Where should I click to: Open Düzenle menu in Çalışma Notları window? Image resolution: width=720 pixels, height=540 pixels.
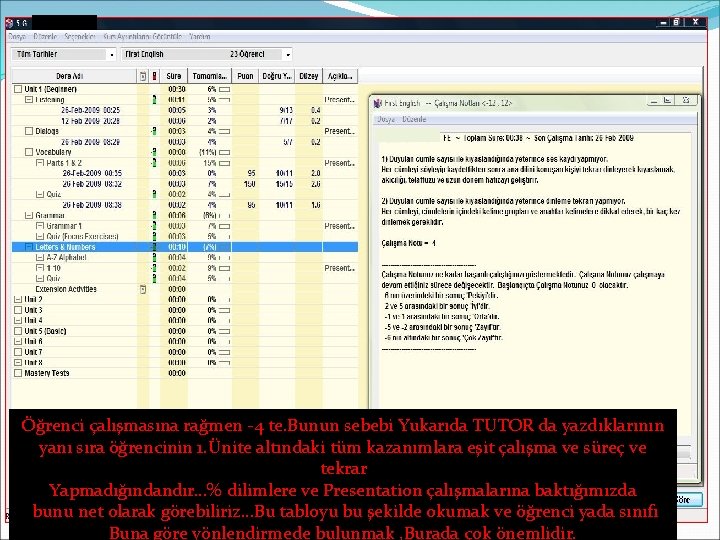(x=414, y=119)
